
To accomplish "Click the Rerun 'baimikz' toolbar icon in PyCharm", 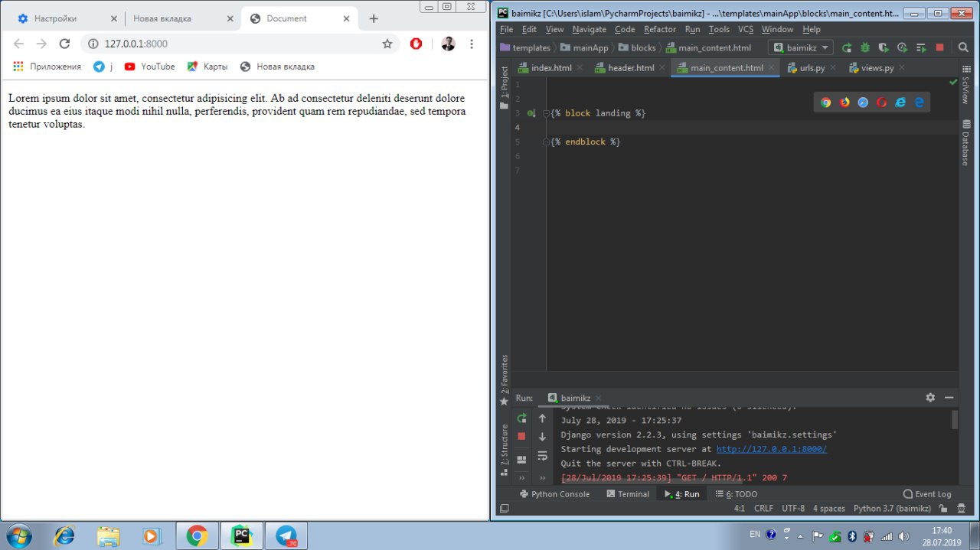I will [847, 47].
